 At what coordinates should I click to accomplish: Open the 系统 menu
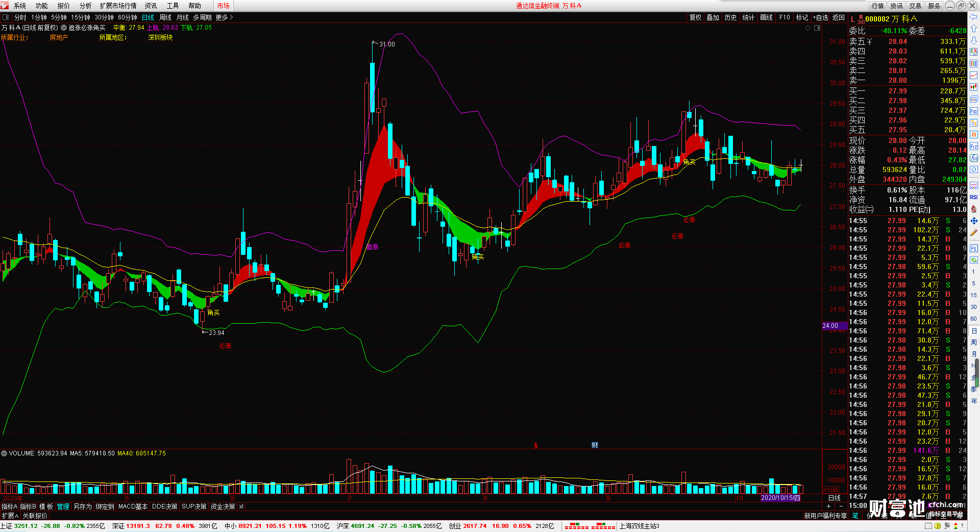click(x=20, y=6)
